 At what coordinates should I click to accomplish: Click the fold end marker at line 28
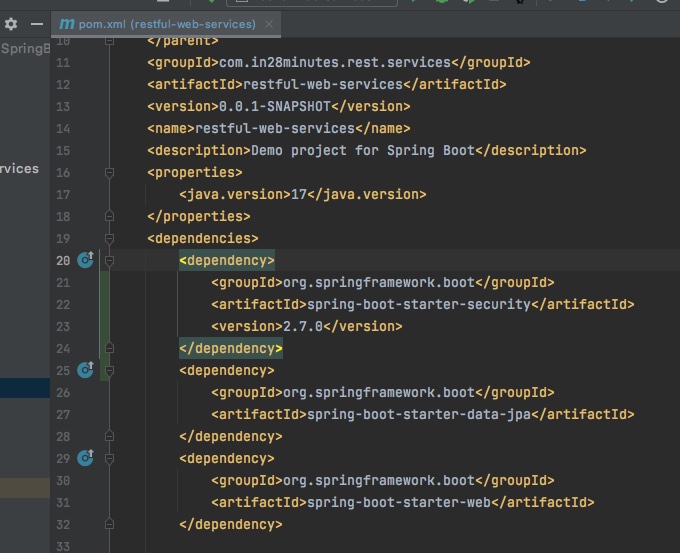(110, 436)
